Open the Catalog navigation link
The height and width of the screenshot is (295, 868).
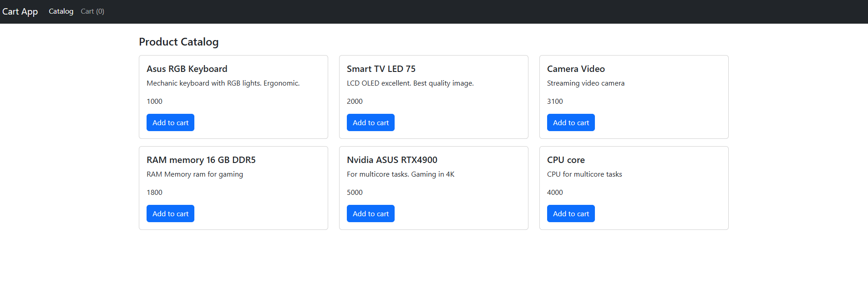[x=61, y=11]
